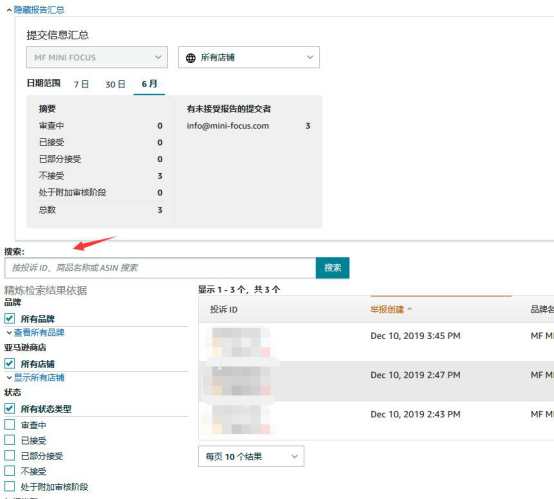
Task: Expand 显示所有店铺 link
Action: [x=39, y=377]
